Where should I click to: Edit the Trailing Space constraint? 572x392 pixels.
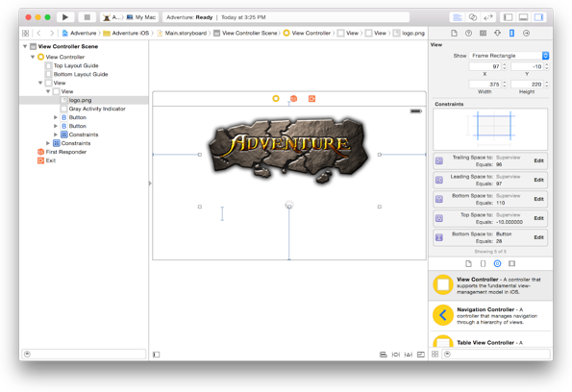(538, 160)
